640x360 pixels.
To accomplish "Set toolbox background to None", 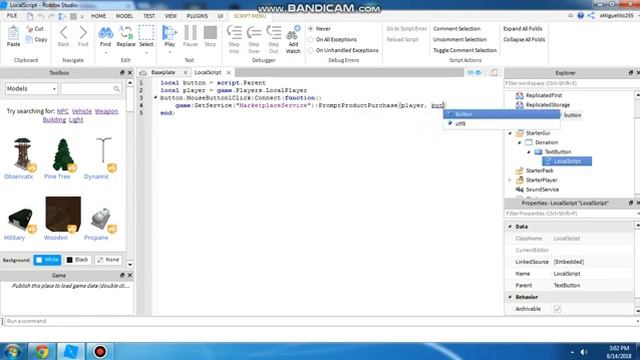I will click(x=108, y=260).
